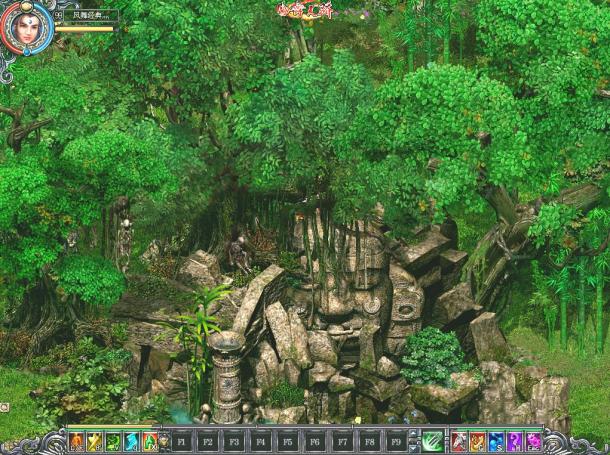610x455 pixels.
Task: Select the F7 hotkey slot
Action: (343, 442)
